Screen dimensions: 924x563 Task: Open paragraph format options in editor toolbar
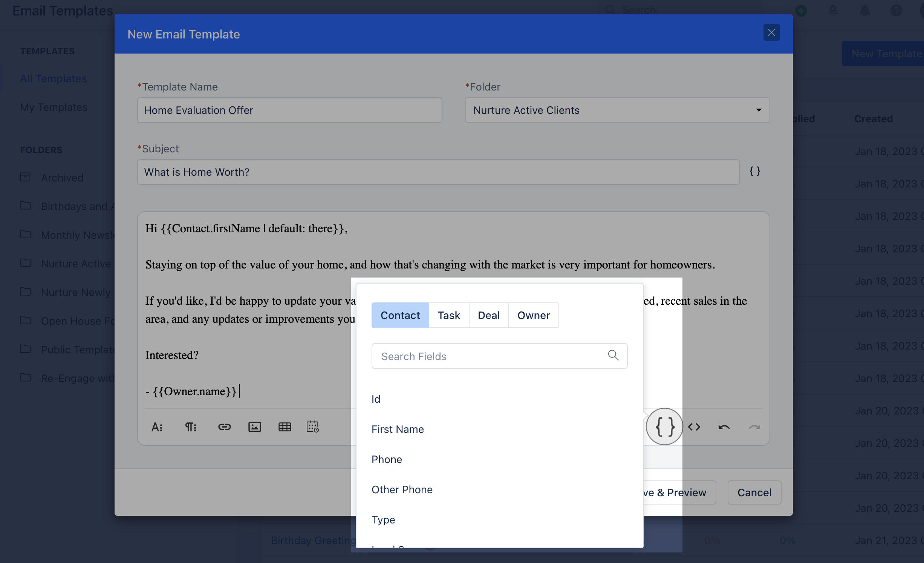coord(191,427)
